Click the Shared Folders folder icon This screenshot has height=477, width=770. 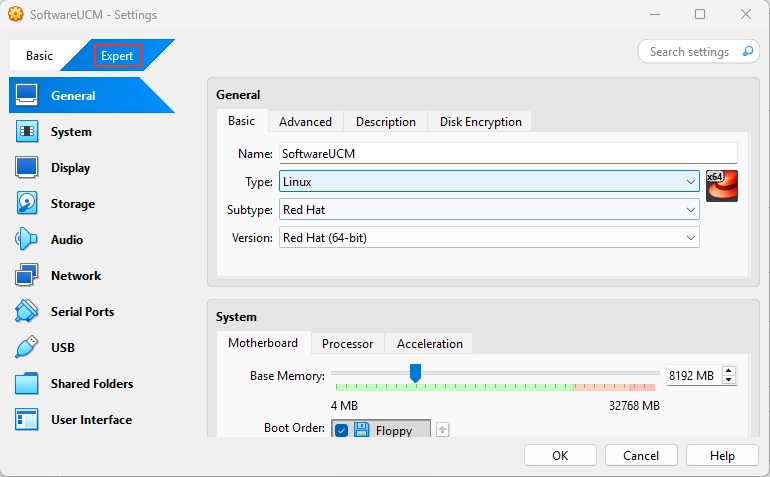coord(27,383)
